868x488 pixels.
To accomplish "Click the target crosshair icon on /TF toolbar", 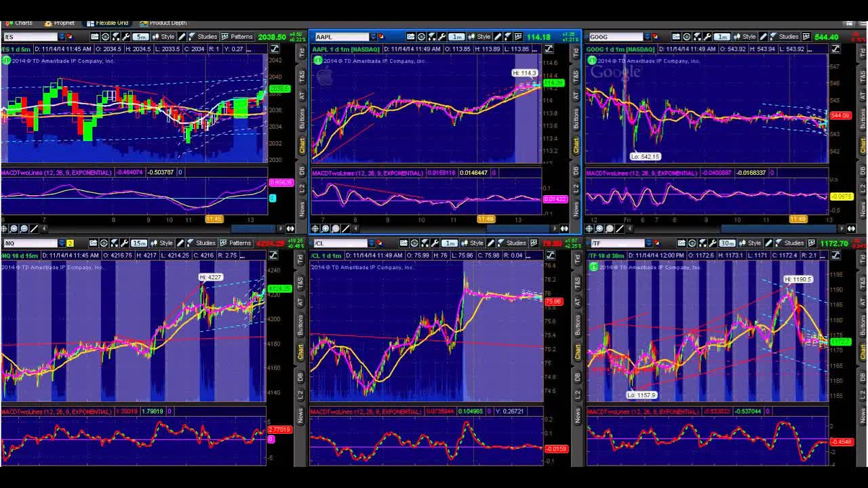I will point(692,243).
